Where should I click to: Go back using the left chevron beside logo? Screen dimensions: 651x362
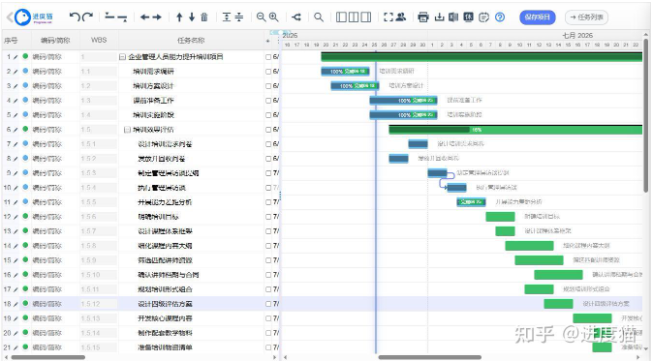coord(9,17)
